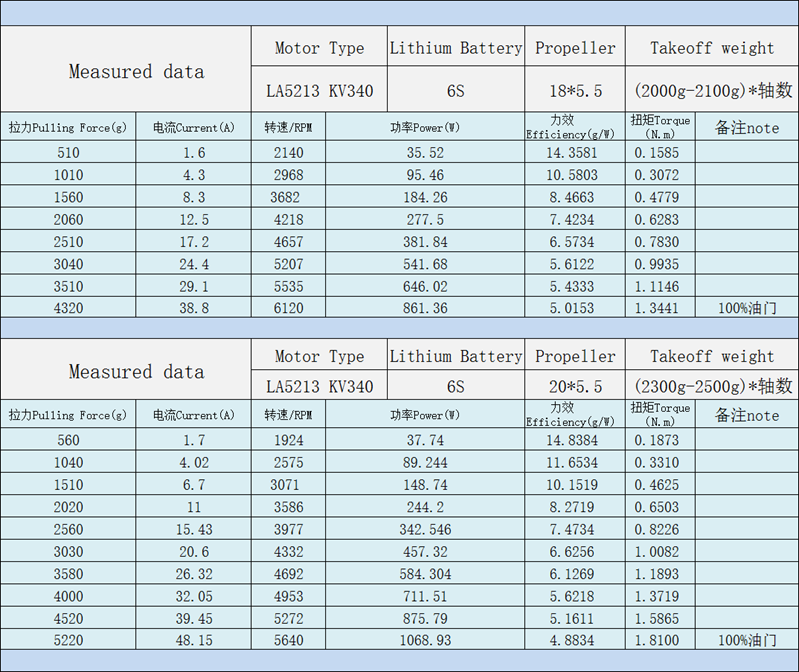Viewport: 799px width, 672px height.
Task: Click the propeller cell 20*5.5
Action: (575, 386)
